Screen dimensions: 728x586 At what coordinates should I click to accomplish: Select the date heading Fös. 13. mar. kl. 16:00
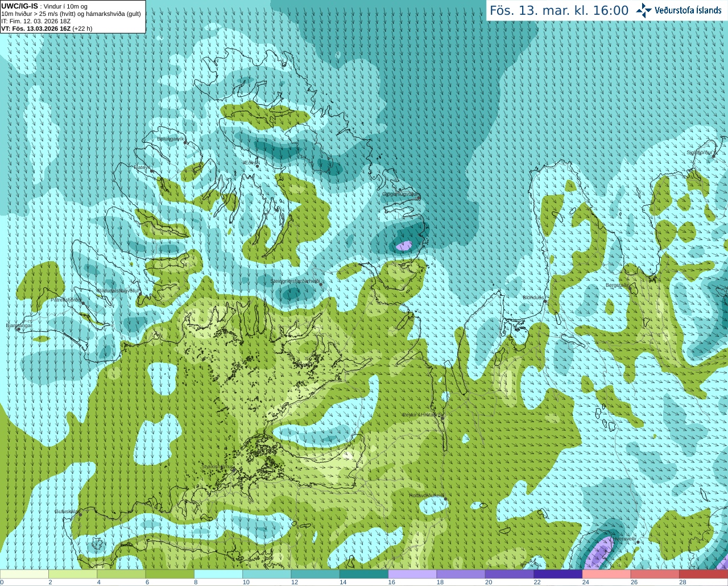pyautogui.click(x=559, y=11)
